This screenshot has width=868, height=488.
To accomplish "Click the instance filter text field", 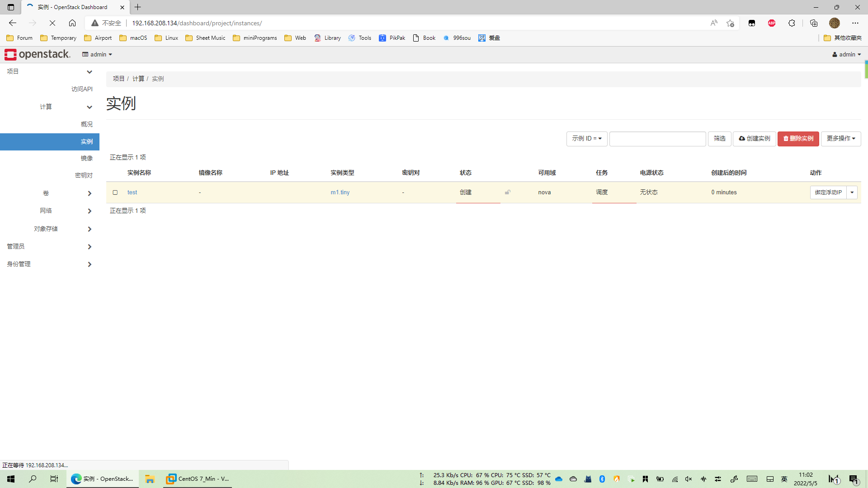I will coord(657,138).
